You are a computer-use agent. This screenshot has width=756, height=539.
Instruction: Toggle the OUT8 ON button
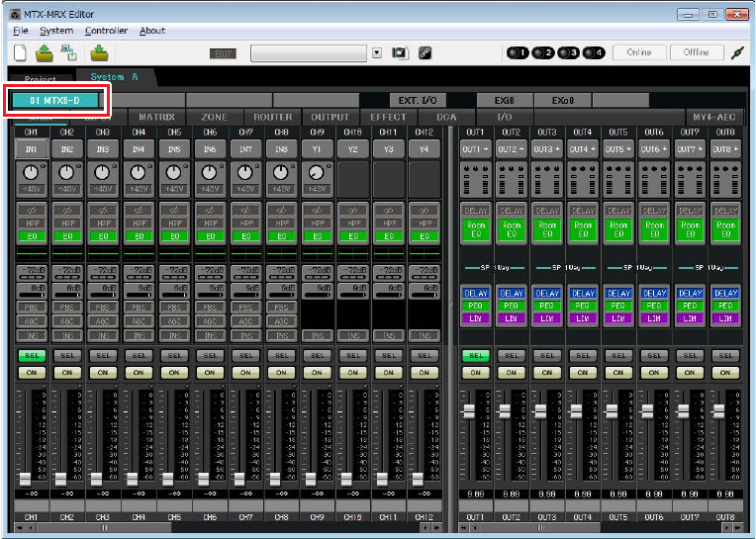click(x=725, y=372)
